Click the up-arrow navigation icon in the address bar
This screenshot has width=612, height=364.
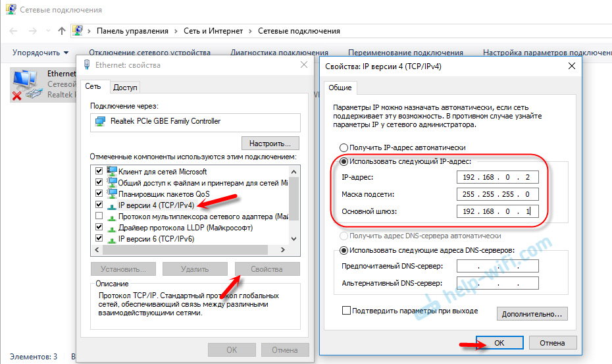point(62,31)
